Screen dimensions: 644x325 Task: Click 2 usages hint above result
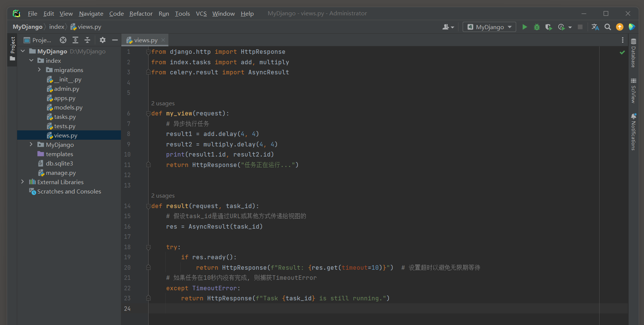pos(163,196)
